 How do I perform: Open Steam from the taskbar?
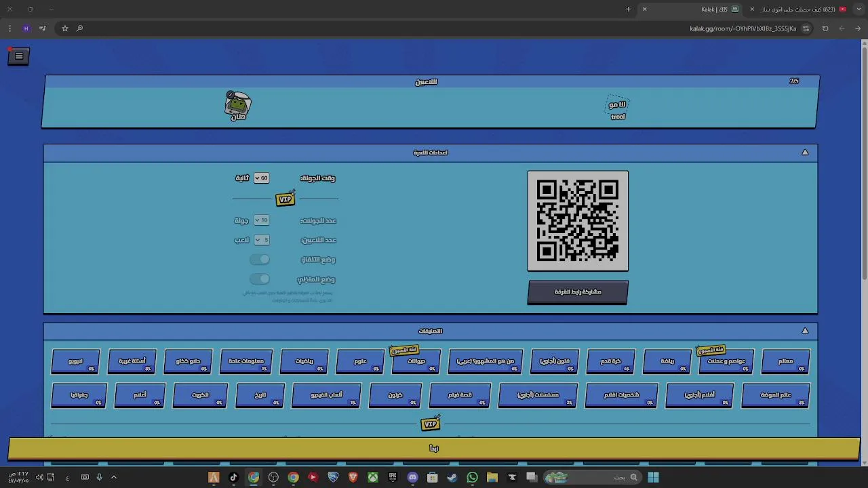point(452,477)
